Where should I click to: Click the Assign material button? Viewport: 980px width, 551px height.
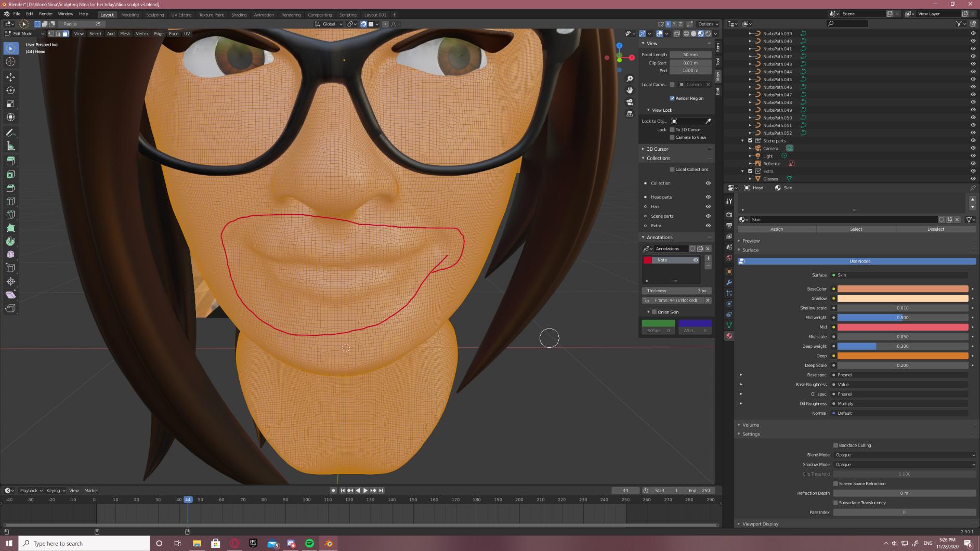[x=777, y=229]
